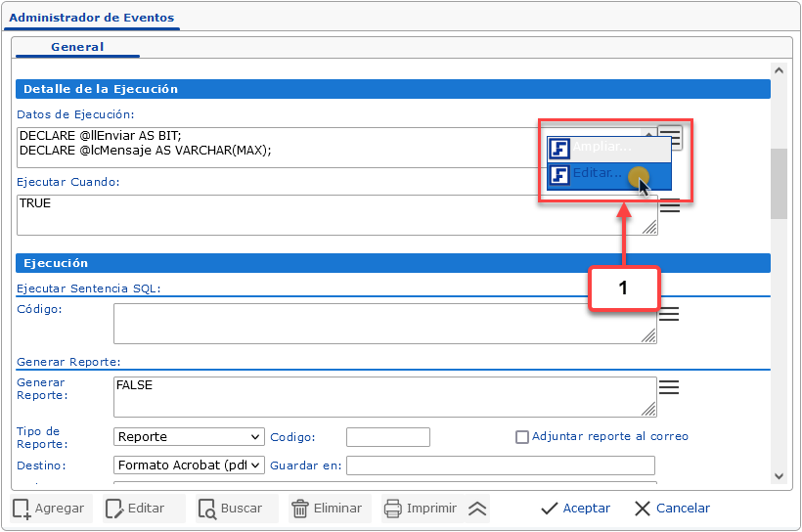This screenshot has height=532, width=802.
Task: Click the Ejecutar Sentencia SQL label
Action: [89, 288]
